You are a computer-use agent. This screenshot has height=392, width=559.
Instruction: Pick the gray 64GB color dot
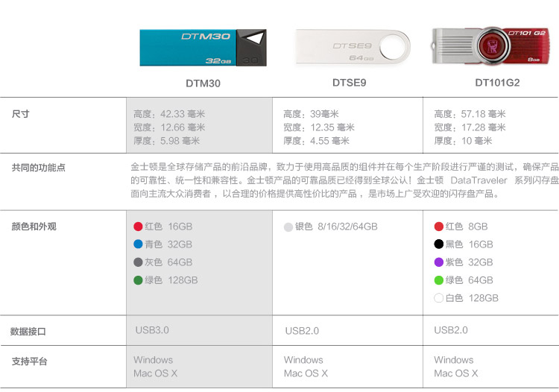click(x=138, y=262)
